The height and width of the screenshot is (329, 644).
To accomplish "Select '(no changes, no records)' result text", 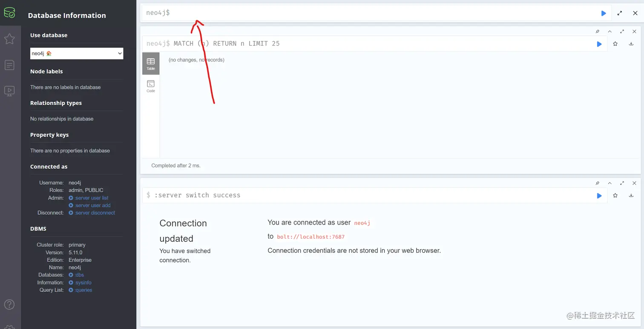I will (196, 60).
